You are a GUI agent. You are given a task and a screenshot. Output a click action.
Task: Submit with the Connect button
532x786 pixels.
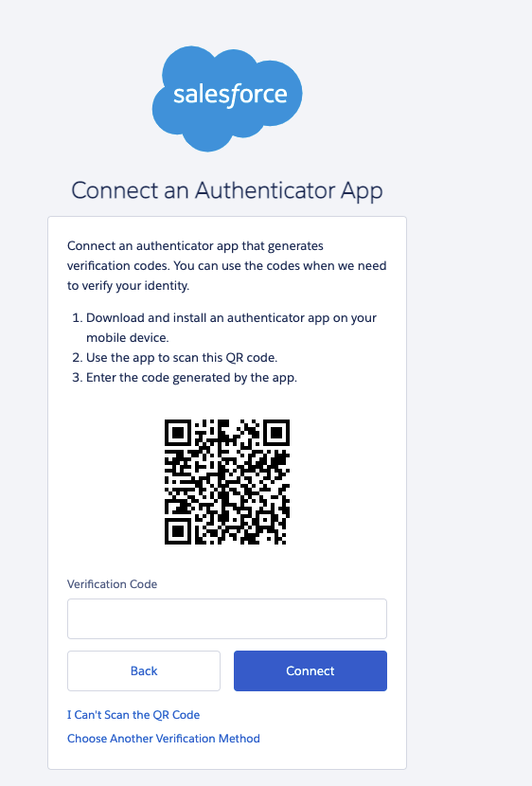[310, 670]
